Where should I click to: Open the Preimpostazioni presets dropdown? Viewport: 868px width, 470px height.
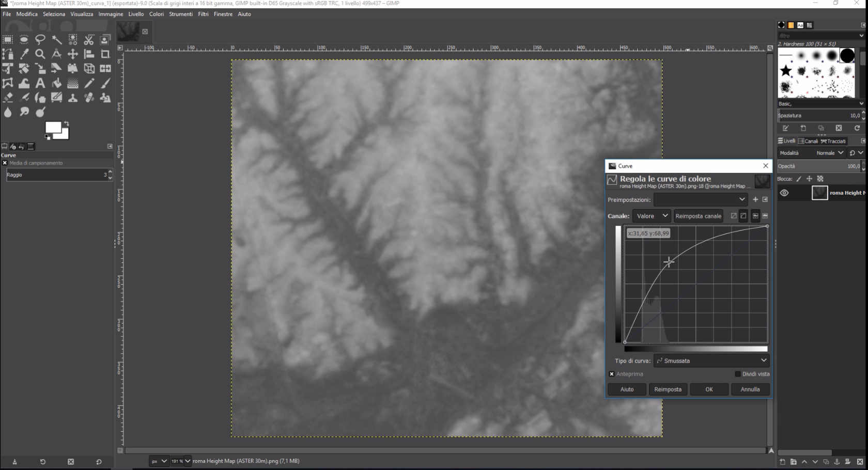pos(701,199)
